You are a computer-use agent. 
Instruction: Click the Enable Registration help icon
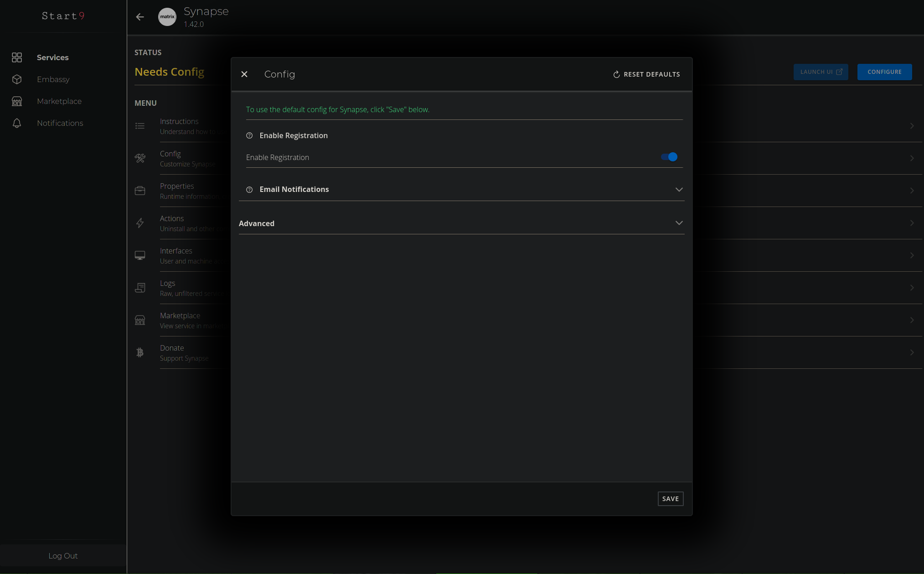pos(249,135)
